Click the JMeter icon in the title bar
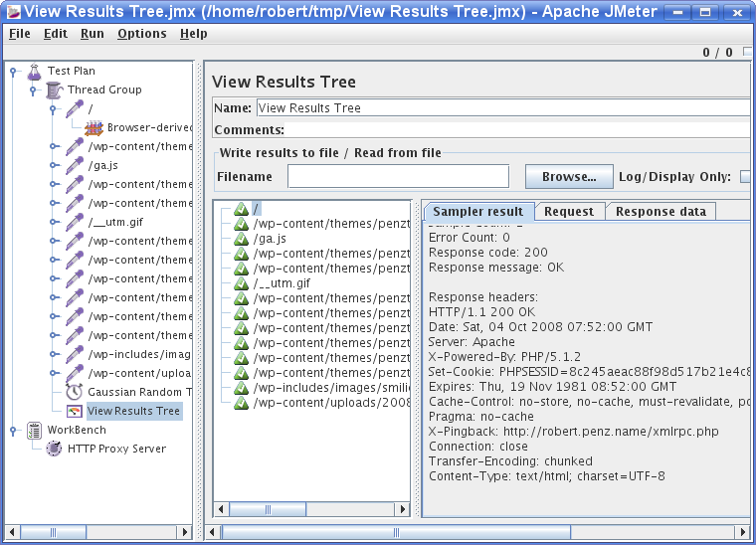756x545 pixels. click(x=13, y=11)
